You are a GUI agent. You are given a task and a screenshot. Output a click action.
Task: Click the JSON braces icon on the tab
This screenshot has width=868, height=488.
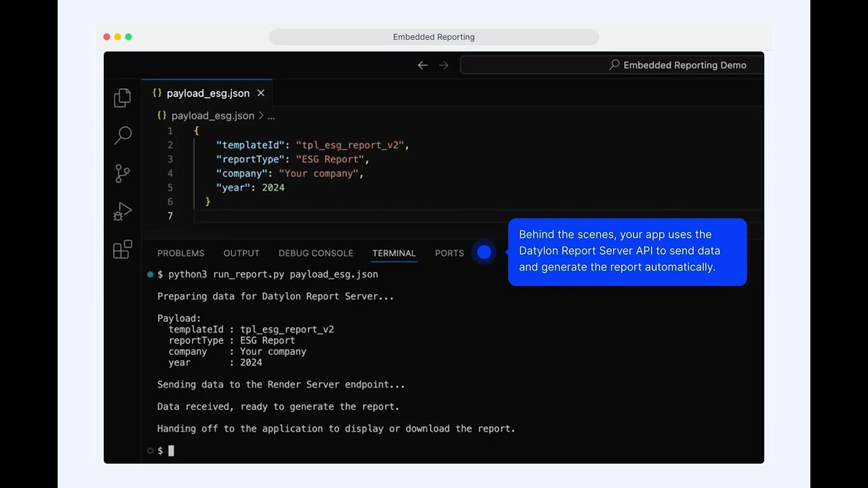(x=157, y=93)
